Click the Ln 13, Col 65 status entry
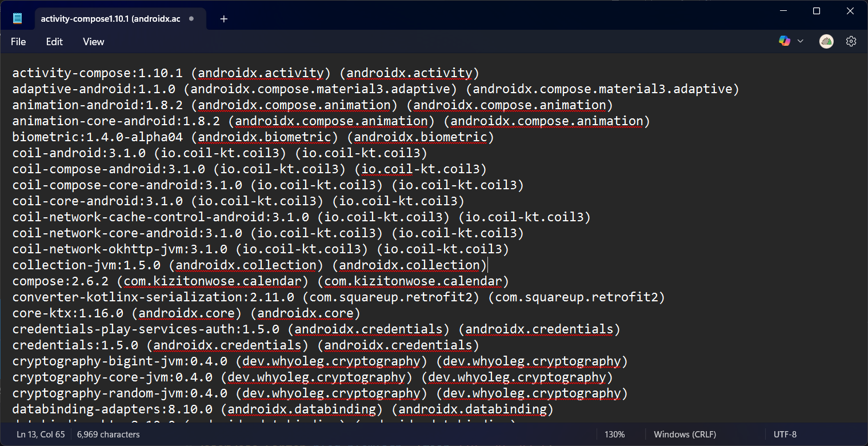The height and width of the screenshot is (446, 868). coord(41,435)
